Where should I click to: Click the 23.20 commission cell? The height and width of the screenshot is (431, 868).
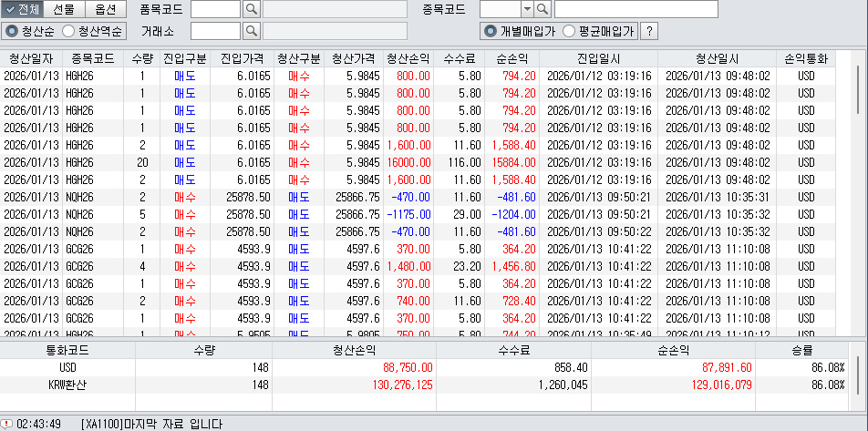click(x=460, y=267)
